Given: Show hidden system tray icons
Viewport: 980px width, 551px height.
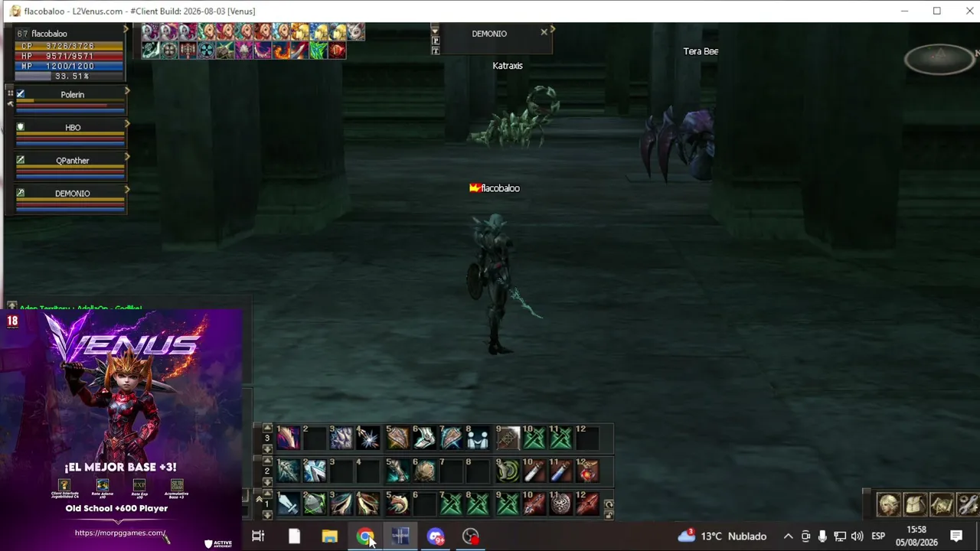Looking at the screenshot, I should pyautogui.click(x=788, y=536).
